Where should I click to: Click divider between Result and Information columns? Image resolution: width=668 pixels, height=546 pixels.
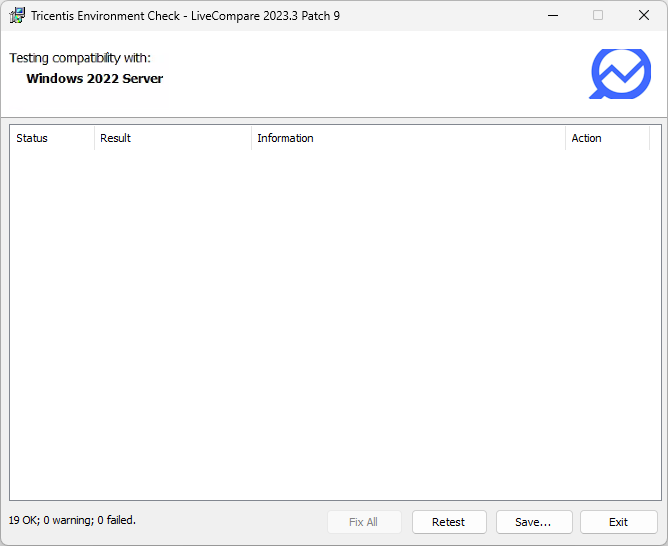[x=251, y=138]
